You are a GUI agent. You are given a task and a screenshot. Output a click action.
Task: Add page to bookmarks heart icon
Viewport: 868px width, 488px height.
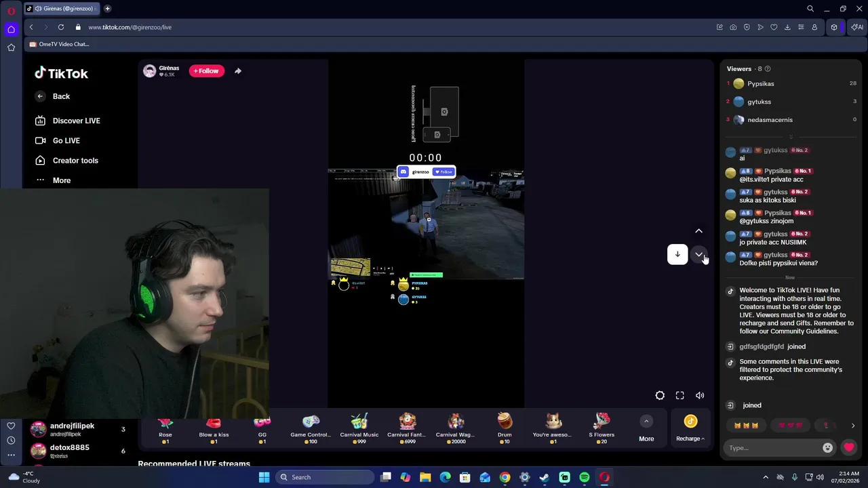(x=774, y=27)
